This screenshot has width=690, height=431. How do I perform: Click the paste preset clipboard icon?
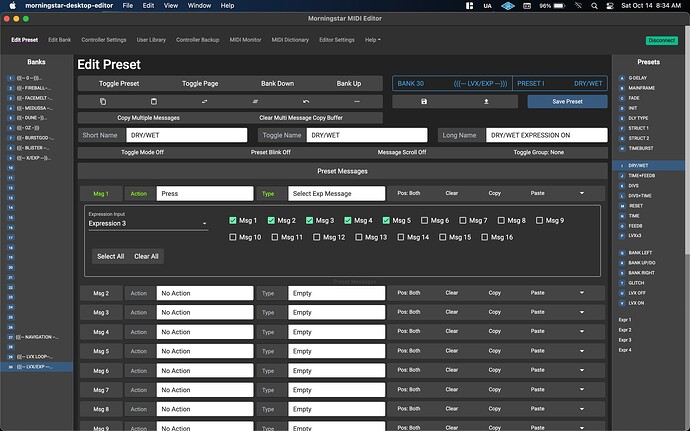click(153, 102)
